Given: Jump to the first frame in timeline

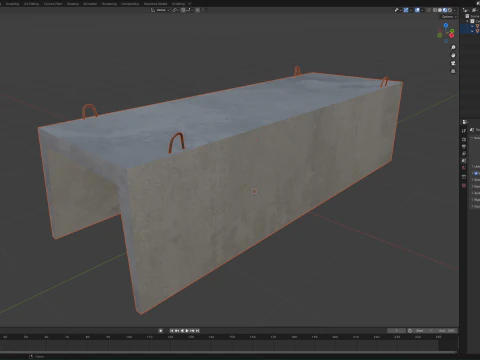Looking at the screenshot, I should (172, 331).
